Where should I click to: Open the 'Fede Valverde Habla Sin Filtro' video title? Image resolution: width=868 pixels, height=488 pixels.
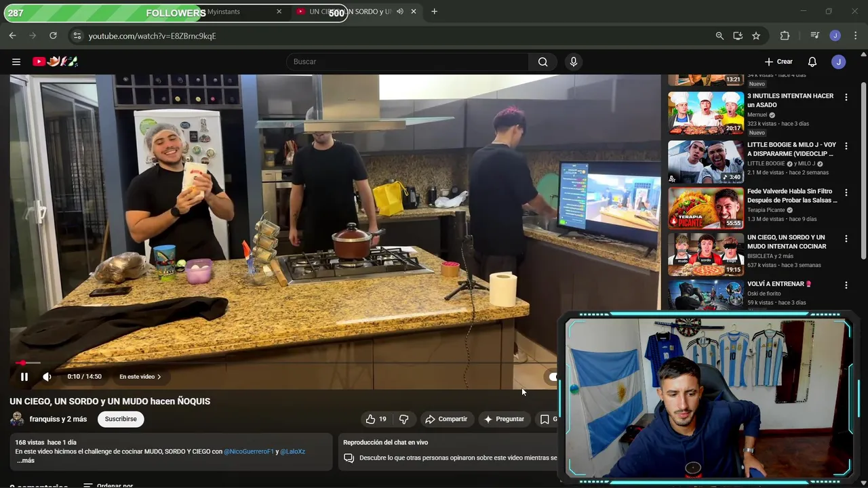[792, 196]
